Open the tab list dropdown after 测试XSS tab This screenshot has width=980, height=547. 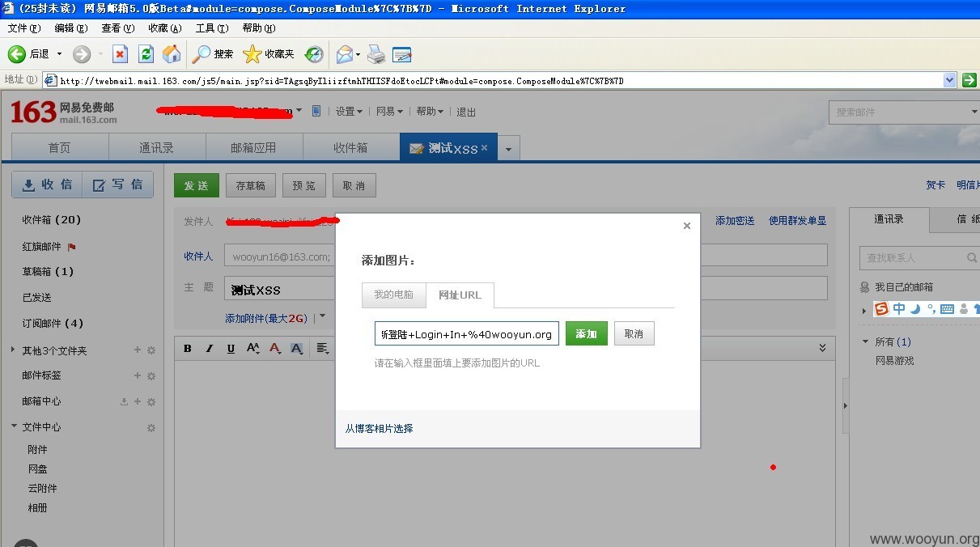508,149
